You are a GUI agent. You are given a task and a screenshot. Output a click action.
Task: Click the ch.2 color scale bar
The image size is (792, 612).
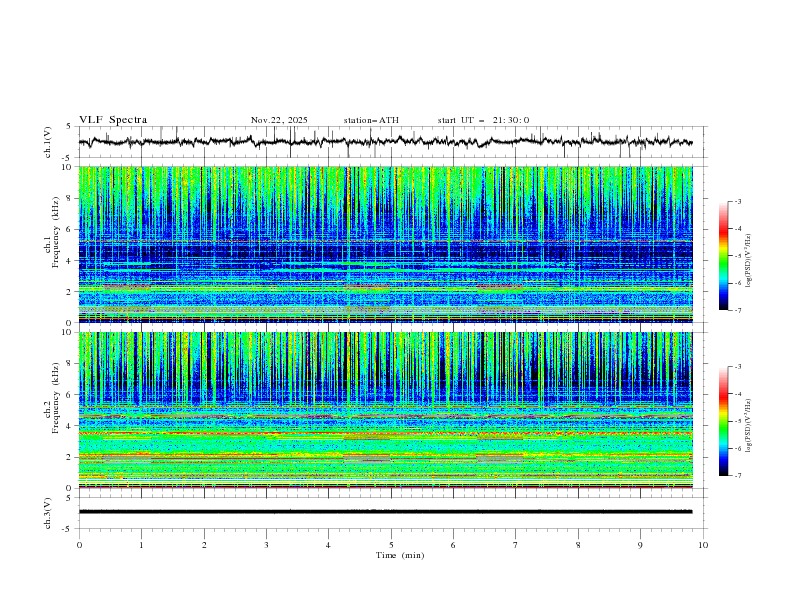tap(723, 421)
